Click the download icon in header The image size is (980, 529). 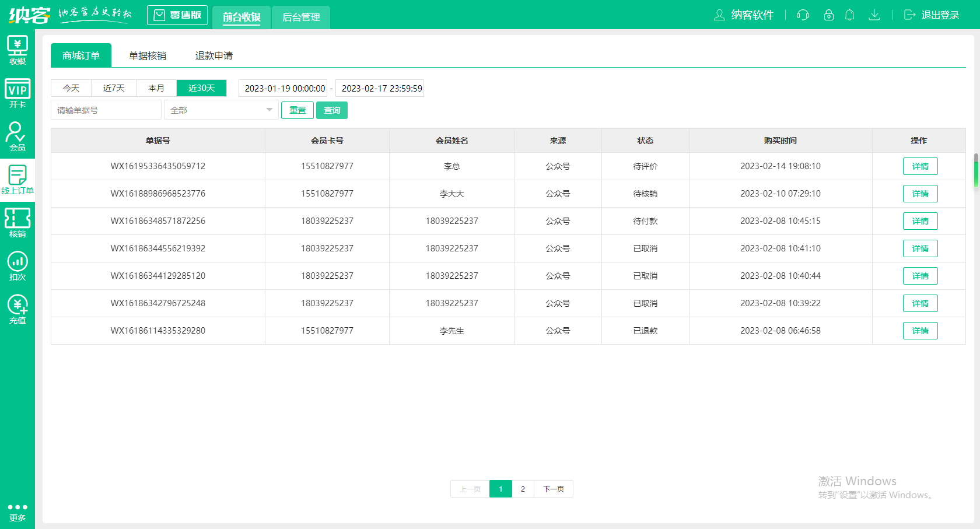point(874,15)
